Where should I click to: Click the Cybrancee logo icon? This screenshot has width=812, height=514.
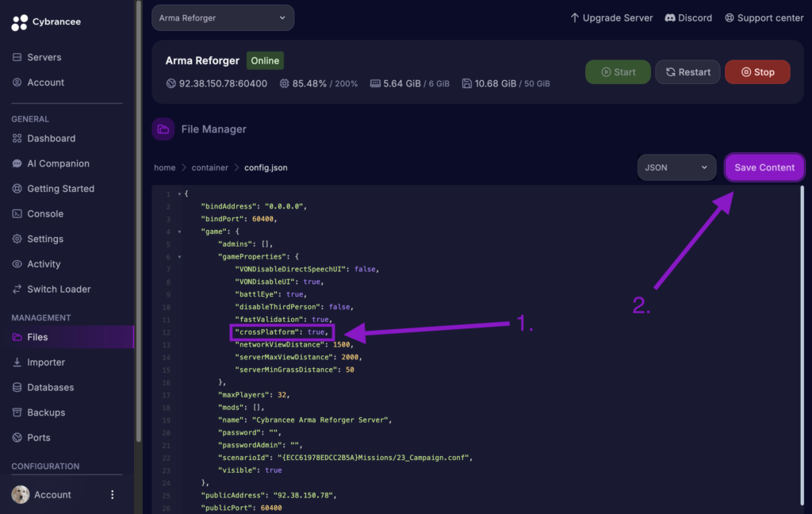click(x=19, y=22)
